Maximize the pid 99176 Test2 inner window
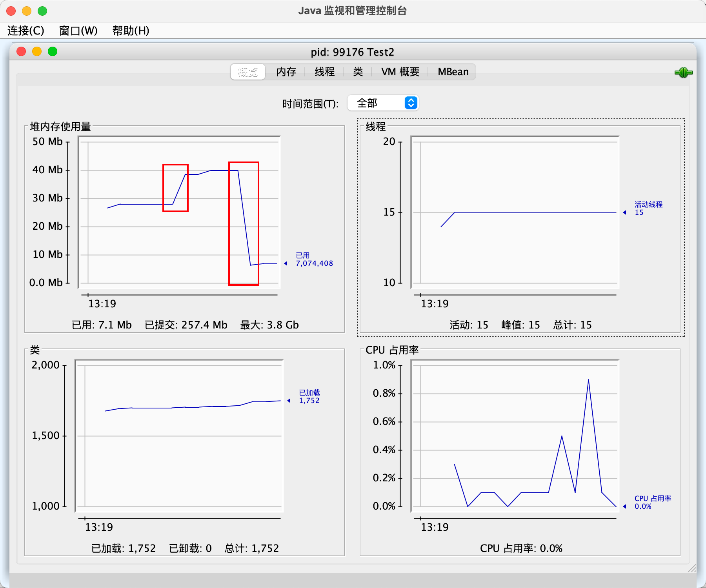Image resolution: width=706 pixels, height=588 pixels. coord(53,51)
